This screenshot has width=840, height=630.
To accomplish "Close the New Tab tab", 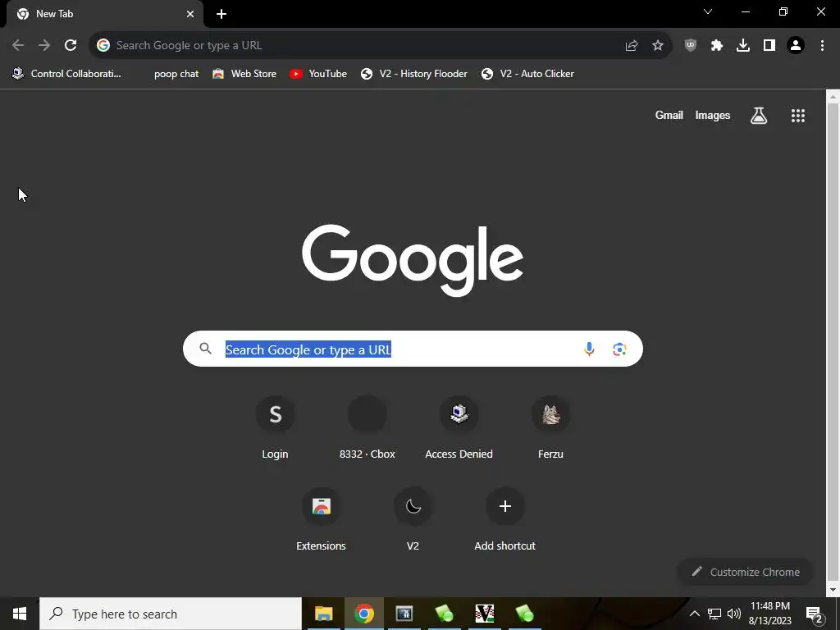I will (x=190, y=14).
